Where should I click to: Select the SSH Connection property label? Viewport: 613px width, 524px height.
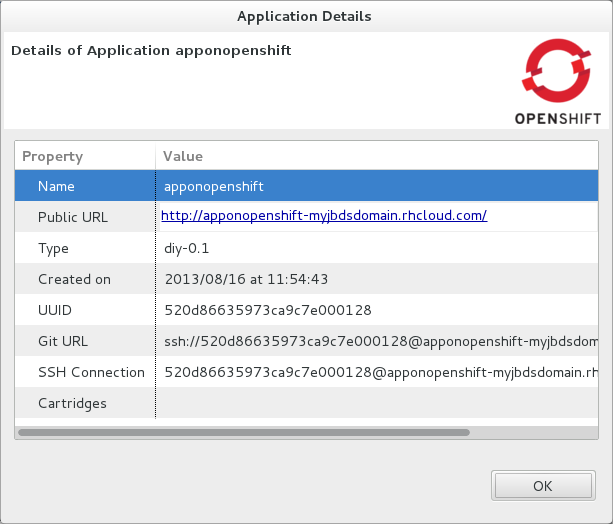pyautogui.click(x=91, y=372)
